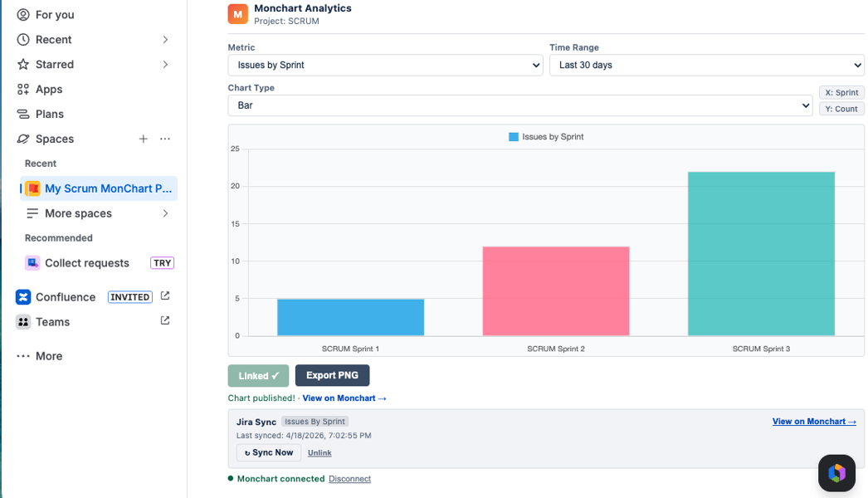Click the Y: Count axis tag
The height and width of the screenshot is (498, 868).
841,109
